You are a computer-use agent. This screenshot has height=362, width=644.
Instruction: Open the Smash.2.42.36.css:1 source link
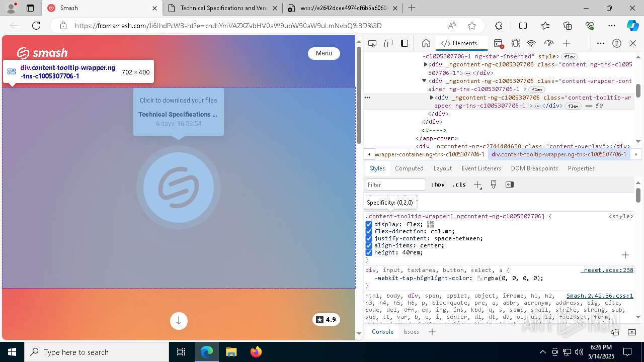point(600,296)
